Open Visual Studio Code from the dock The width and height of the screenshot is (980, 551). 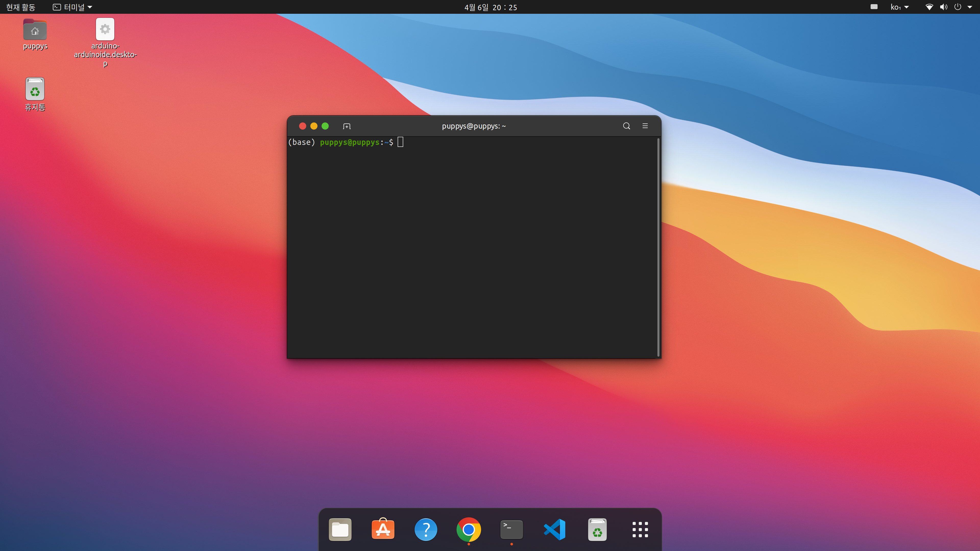click(554, 529)
